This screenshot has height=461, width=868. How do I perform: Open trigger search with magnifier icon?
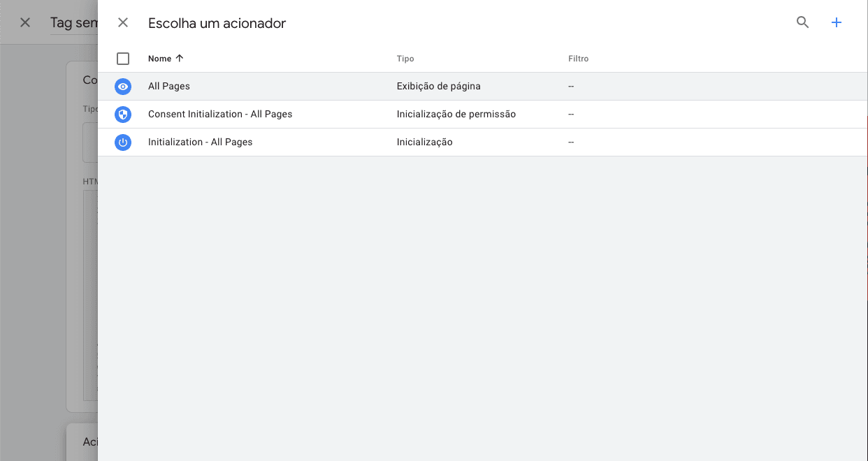[802, 22]
